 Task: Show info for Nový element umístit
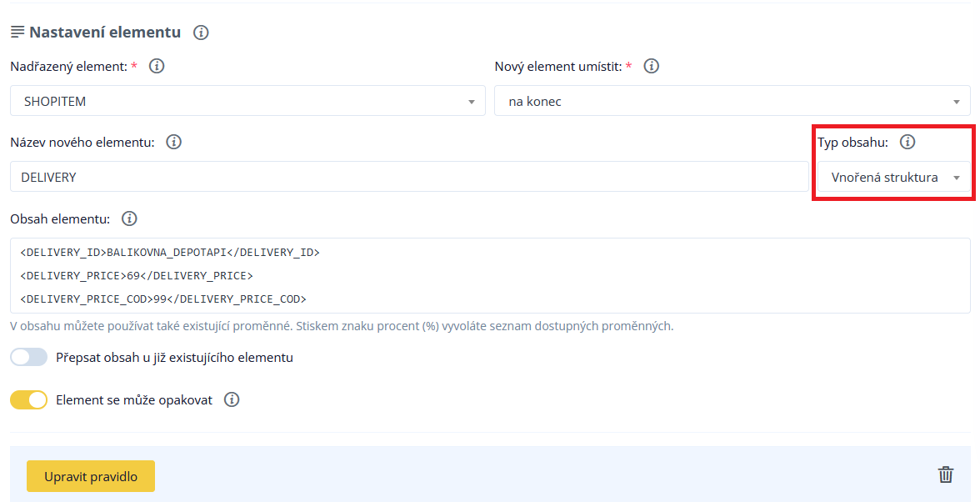[x=652, y=66]
